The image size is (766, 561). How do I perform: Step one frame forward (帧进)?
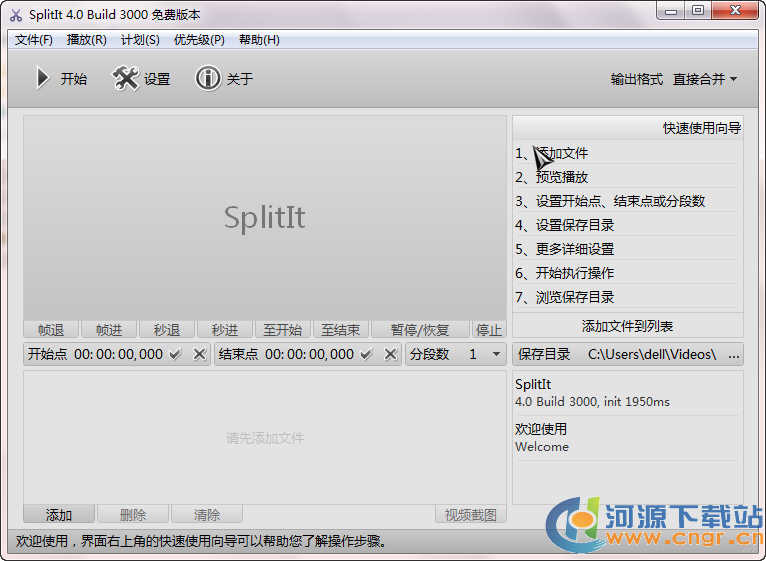(x=109, y=330)
